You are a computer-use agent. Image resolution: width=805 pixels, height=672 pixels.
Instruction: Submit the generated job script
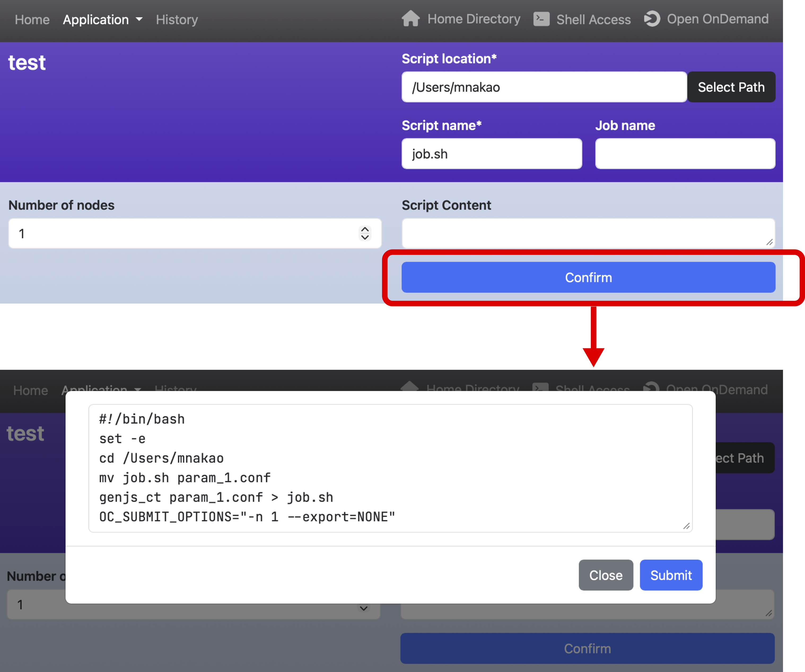(671, 575)
